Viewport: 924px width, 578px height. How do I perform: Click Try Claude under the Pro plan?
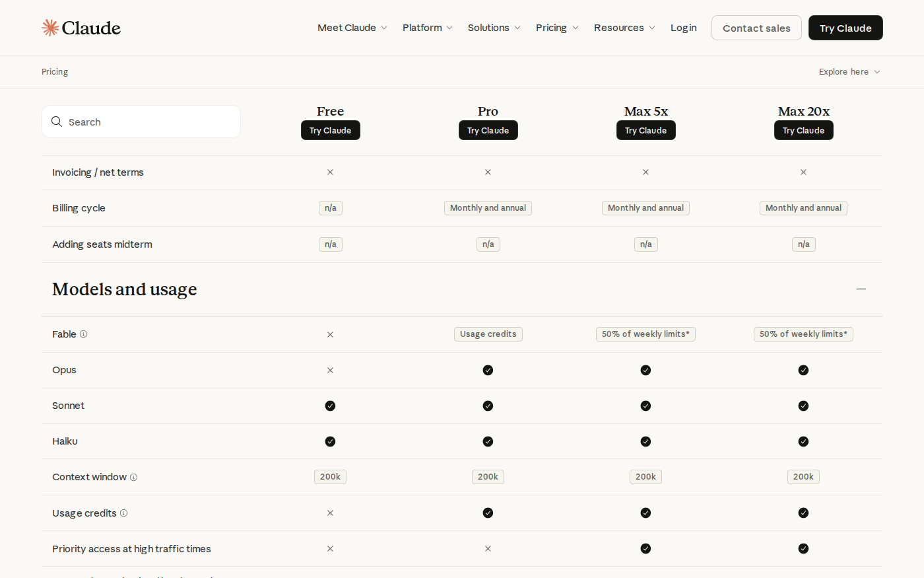488,130
